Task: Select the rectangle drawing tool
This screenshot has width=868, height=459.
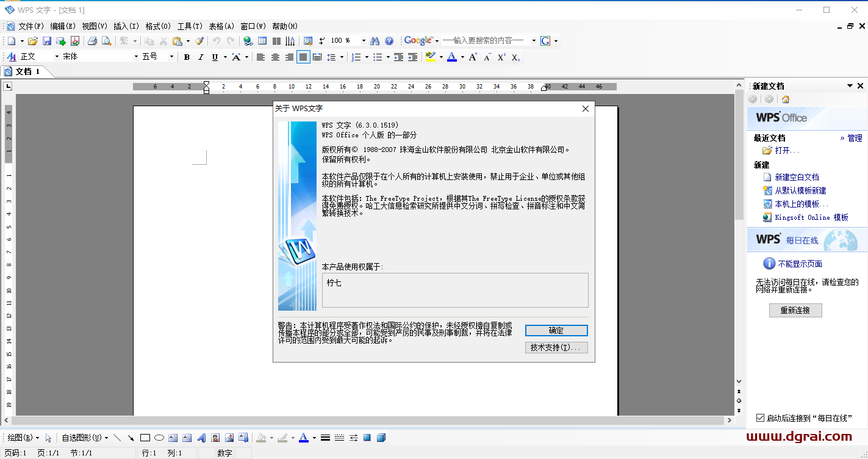Action: point(145,438)
